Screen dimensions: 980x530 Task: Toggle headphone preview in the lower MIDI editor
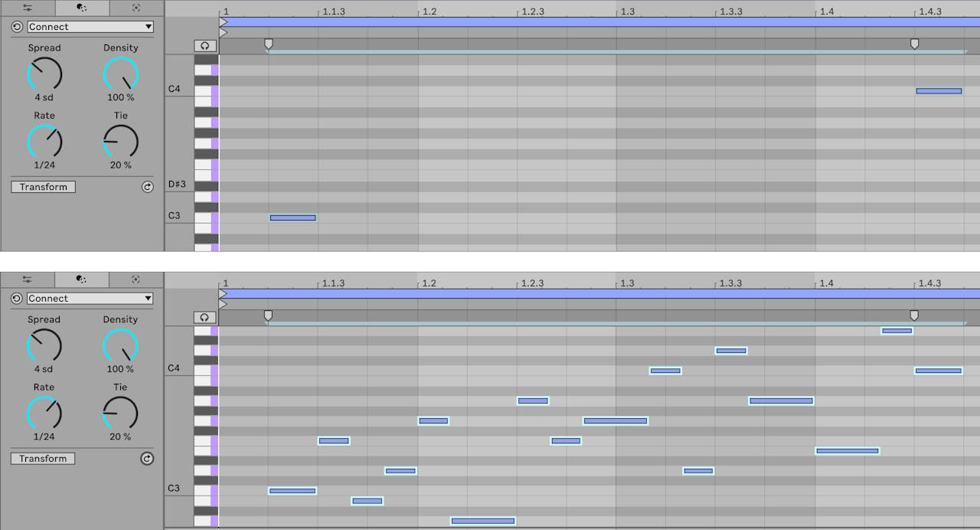(204, 316)
